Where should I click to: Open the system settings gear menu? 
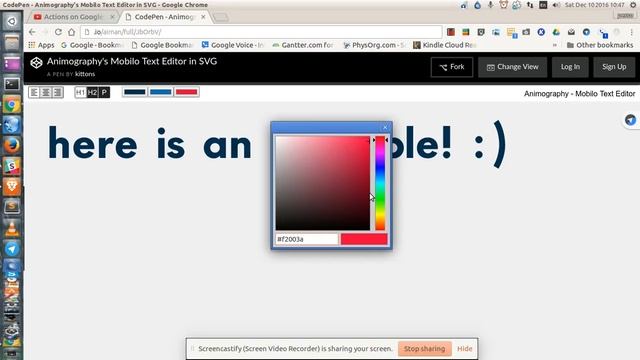click(633, 5)
